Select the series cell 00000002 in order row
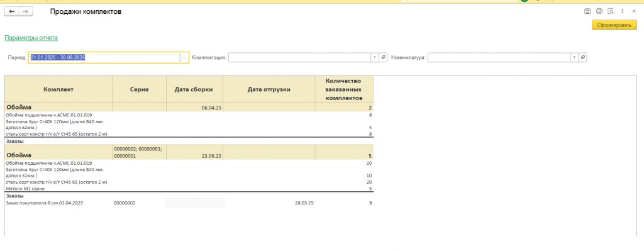Screen dimensions: 644x251 pyautogui.click(x=125, y=203)
